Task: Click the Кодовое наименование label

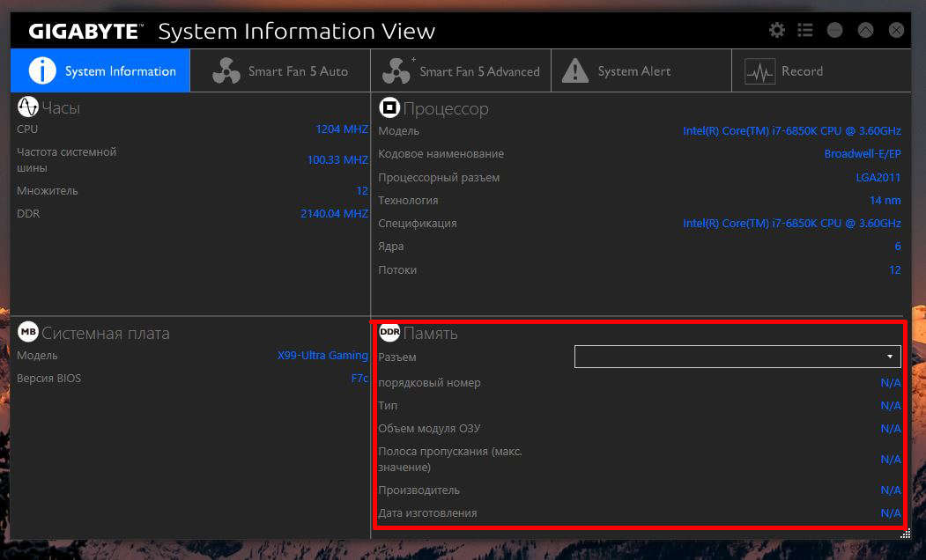Action: coord(441,153)
